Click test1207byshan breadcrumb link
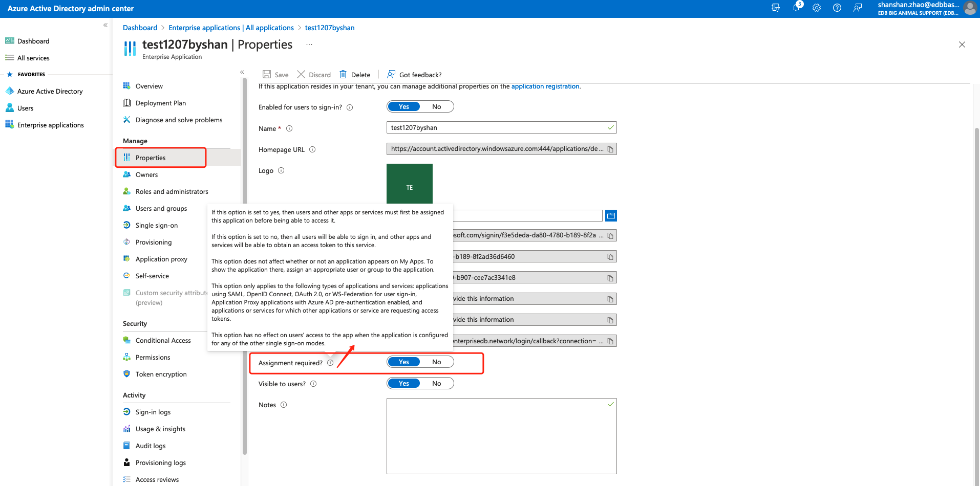Screen dimensions: 980x486 (330, 28)
